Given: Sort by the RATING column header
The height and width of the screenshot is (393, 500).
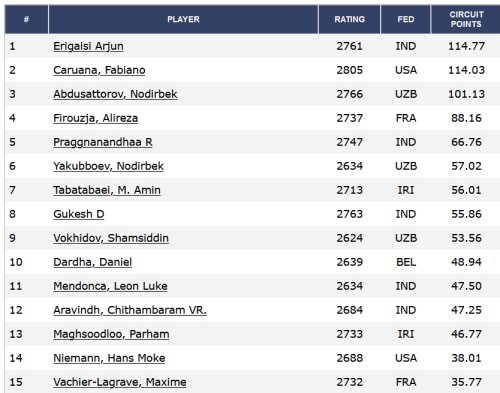Looking at the screenshot, I should [350, 19].
